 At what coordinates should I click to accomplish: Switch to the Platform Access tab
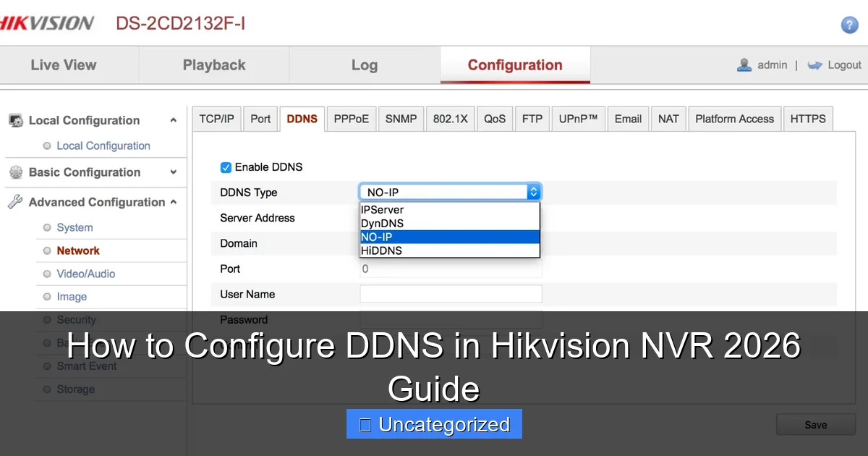[x=734, y=119]
